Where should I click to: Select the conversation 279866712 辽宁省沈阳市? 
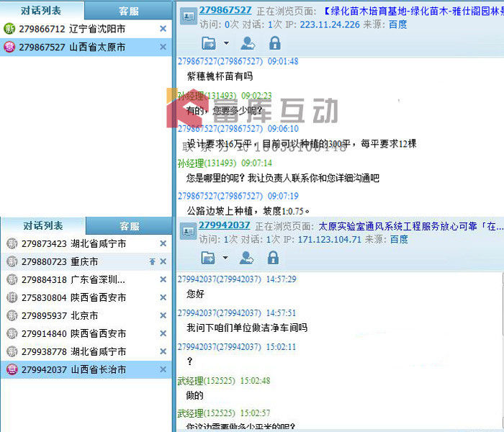click(86, 29)
